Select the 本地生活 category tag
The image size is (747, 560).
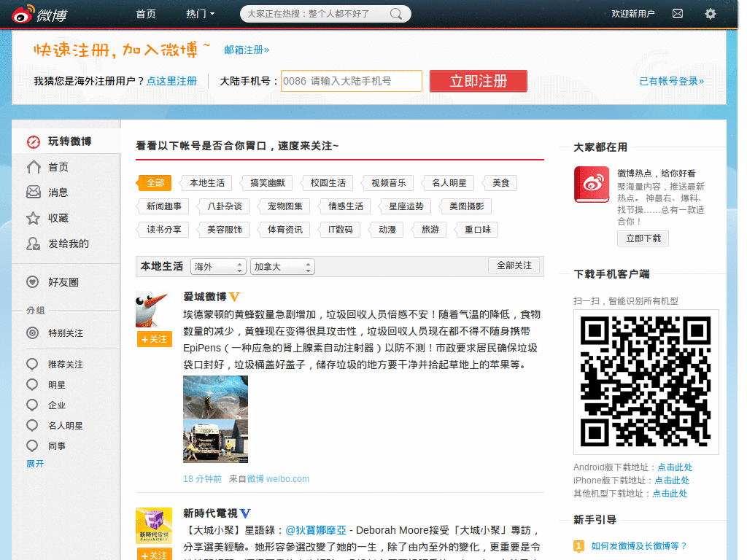click(x=206, y=183)
